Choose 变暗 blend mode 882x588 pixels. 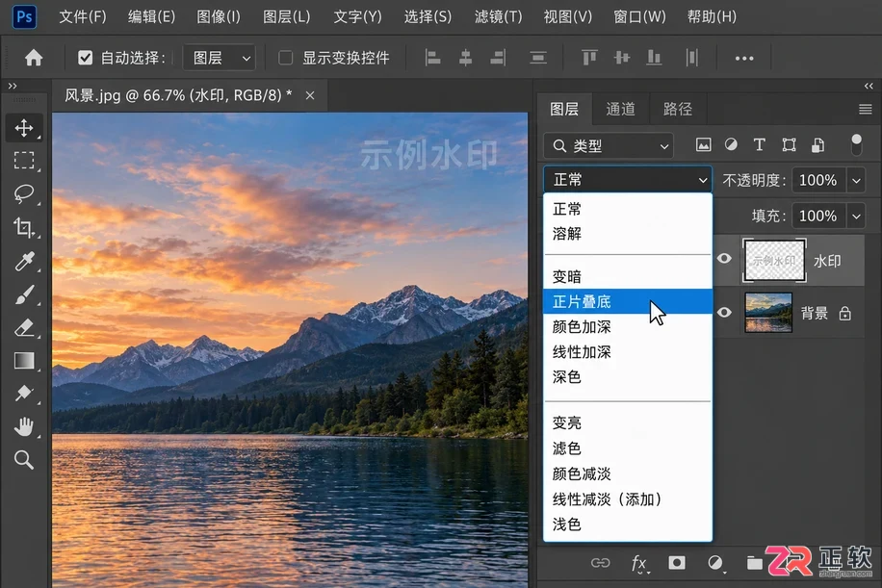pos(628,276)
